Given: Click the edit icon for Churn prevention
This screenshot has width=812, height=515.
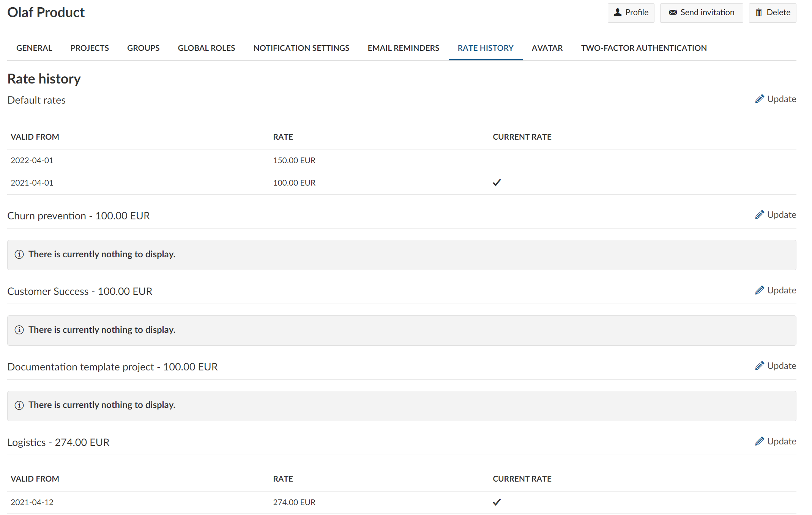Looking at the screenshot, I should click(759, 216).
